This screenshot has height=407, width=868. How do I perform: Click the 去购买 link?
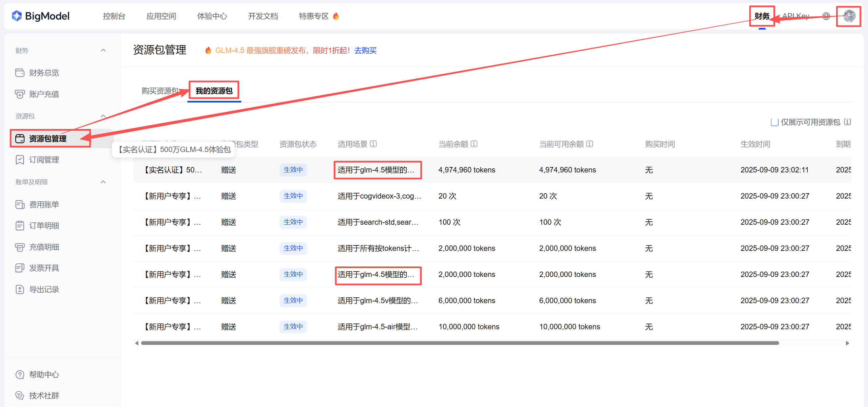pyautogui.click(x=366, y=50)
